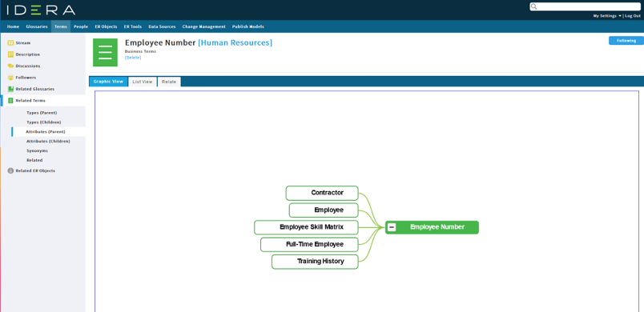
Task: Click the Related Terms sidebar label
Action: (x=30, y=101)
